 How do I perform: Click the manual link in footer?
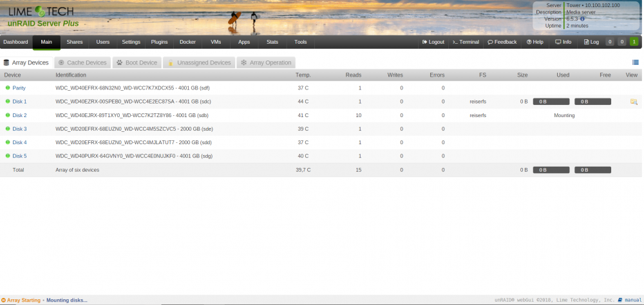coord(633,300)
